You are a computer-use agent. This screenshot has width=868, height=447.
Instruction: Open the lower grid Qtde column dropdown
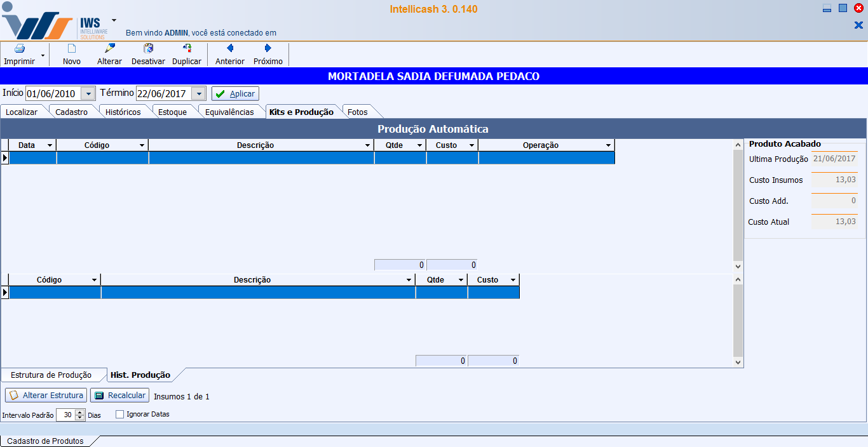(461, 280)
